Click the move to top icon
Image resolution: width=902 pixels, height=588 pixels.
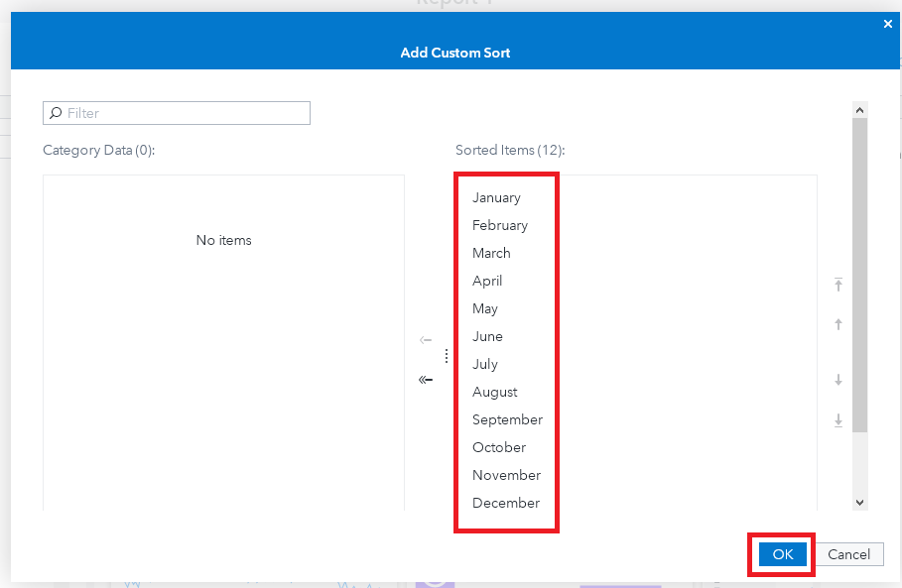click(838, 286)
